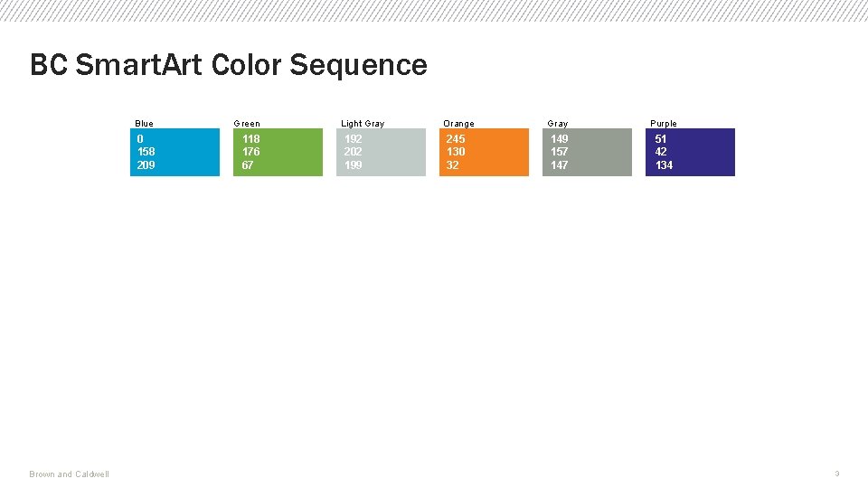This screenshot has height=488, width=868.
Task: Click the "BC Smart.Art Color Sequence" title
Action: [x=229, y=65]
